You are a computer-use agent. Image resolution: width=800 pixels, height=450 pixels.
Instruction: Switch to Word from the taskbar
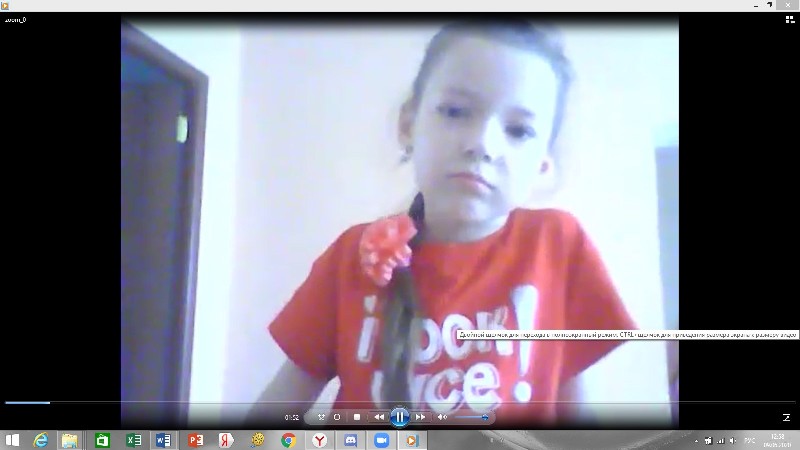coord(164,440)
